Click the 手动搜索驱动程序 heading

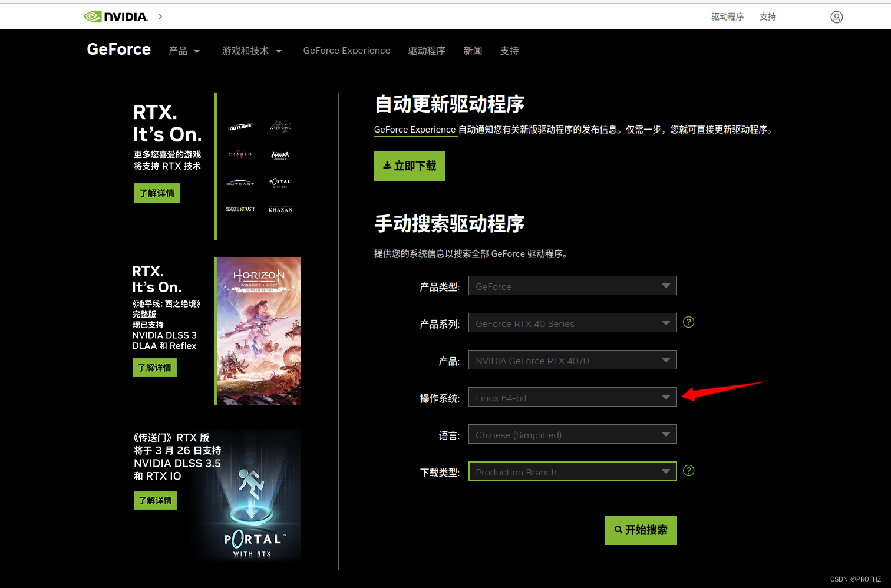[450, 224]
